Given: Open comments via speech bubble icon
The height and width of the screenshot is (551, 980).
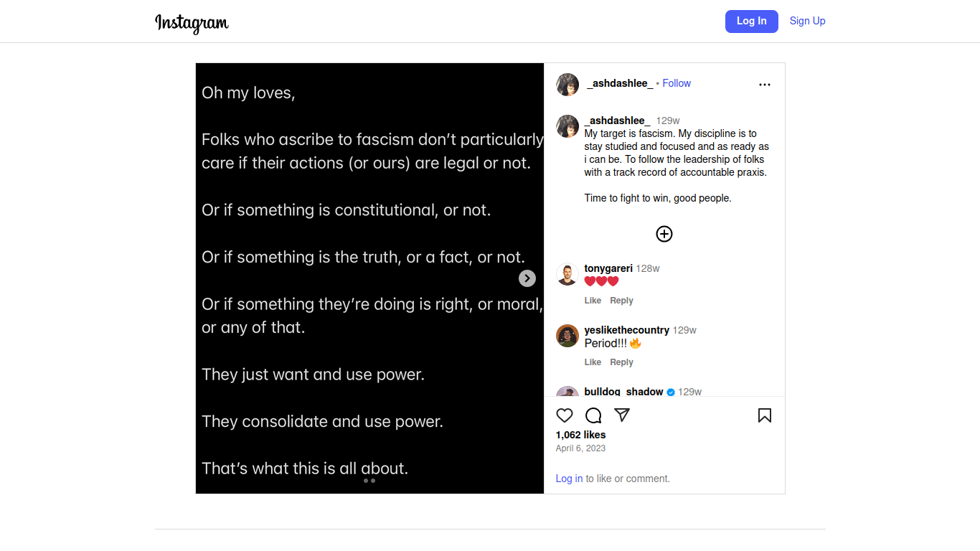Looking at the screenshot, I should tap(593, 415).
